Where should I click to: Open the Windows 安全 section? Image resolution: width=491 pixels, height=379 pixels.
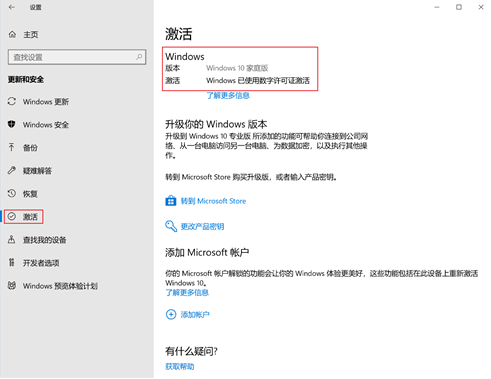tap(46, 125)
